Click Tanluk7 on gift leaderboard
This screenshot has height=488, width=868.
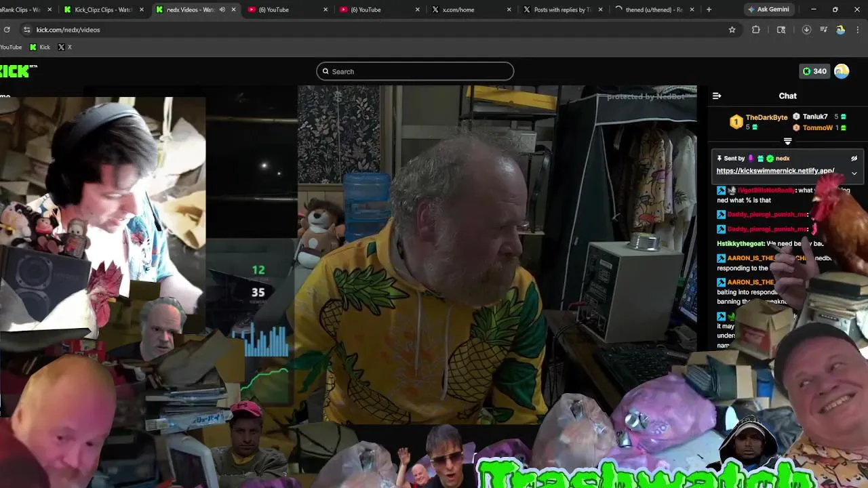pyautogui.click(x=815, y=117)
